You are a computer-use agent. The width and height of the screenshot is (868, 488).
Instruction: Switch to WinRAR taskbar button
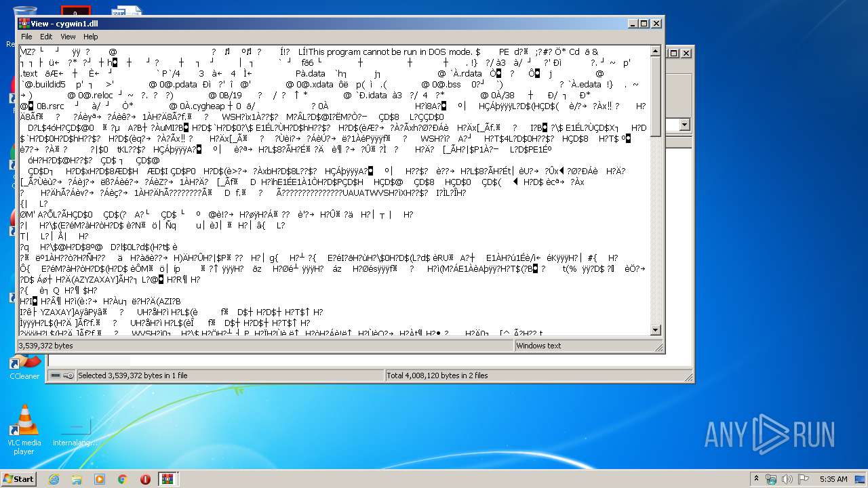point(167,479)
